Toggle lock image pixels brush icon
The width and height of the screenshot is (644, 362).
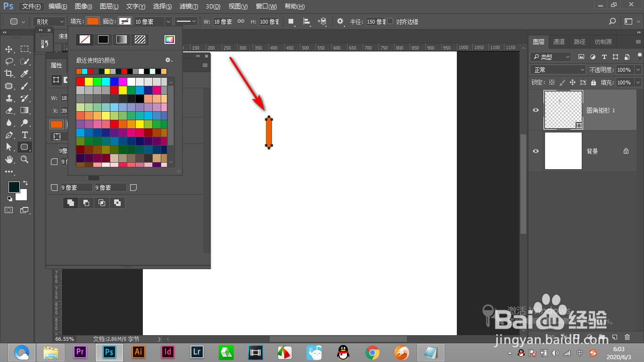[562, 82]
